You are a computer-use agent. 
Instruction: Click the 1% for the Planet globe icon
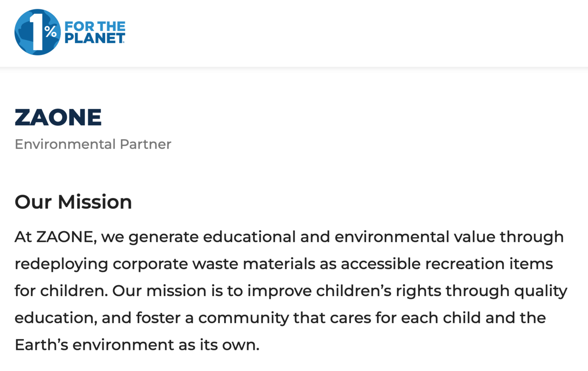(38, 32)
